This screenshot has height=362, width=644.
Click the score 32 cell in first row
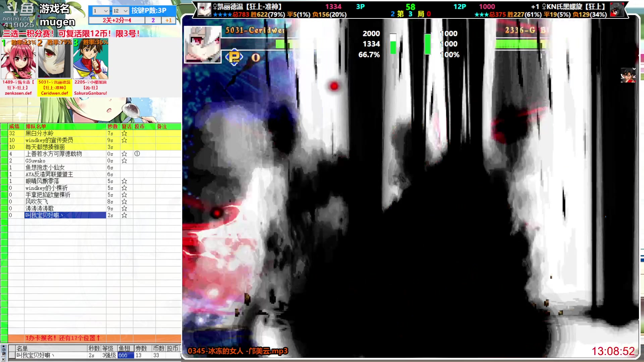16,133
